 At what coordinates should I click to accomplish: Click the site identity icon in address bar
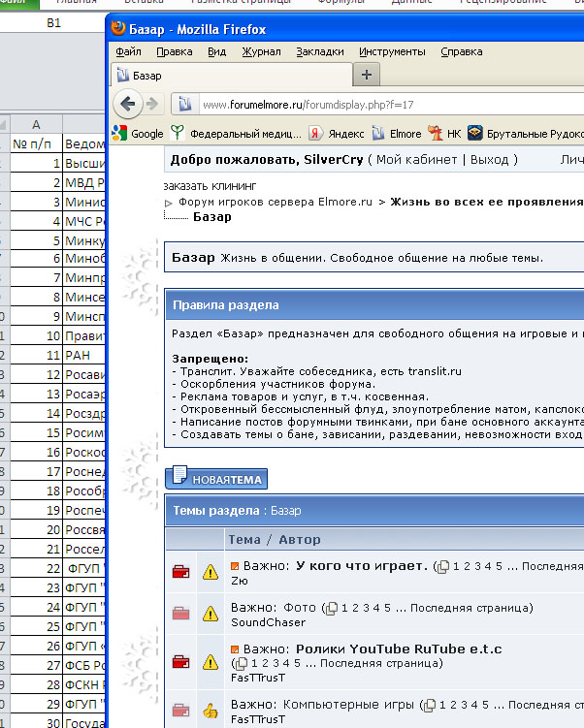tap(185, 104)
